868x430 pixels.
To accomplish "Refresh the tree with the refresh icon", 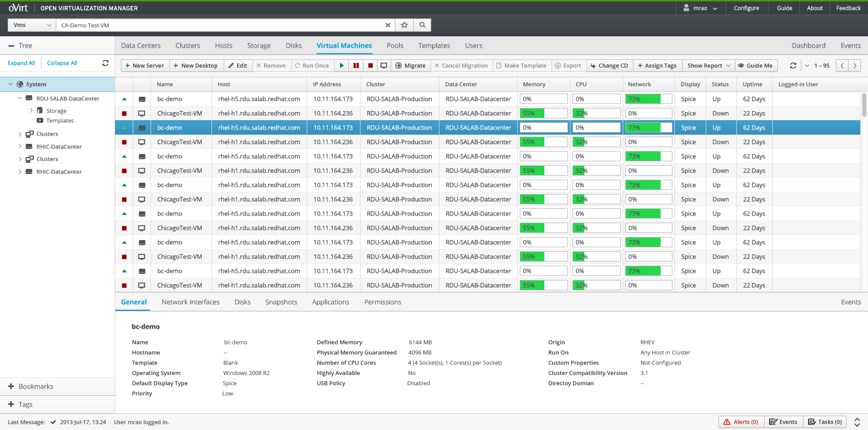I will click(105, 63).
